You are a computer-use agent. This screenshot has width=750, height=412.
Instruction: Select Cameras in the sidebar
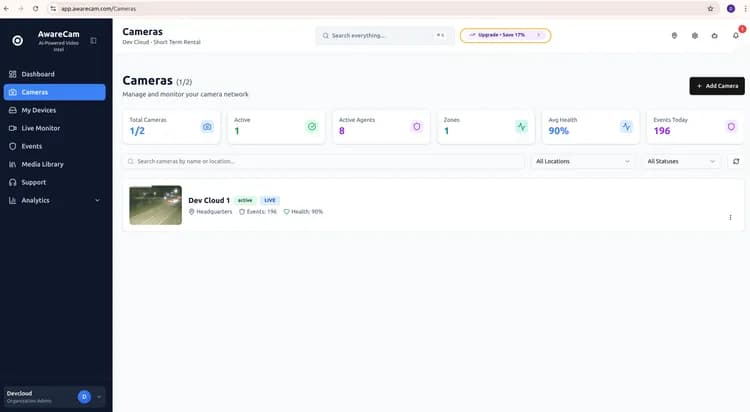[55, 92]
